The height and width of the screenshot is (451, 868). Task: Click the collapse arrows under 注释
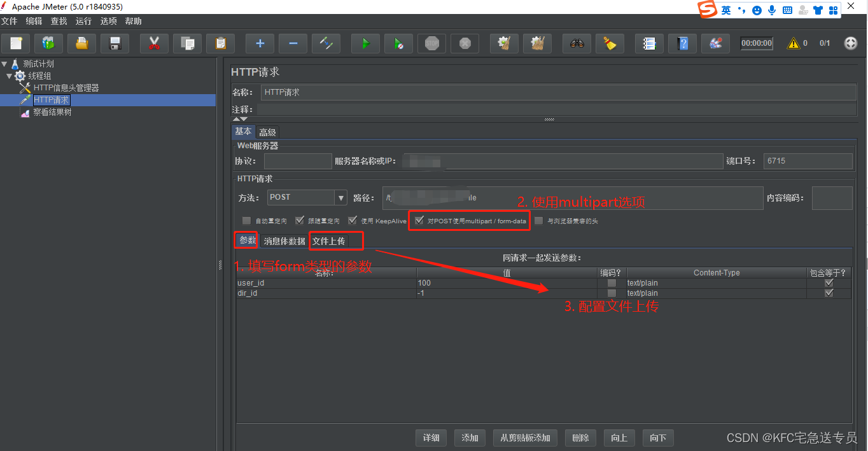click(x=240, y=119)
